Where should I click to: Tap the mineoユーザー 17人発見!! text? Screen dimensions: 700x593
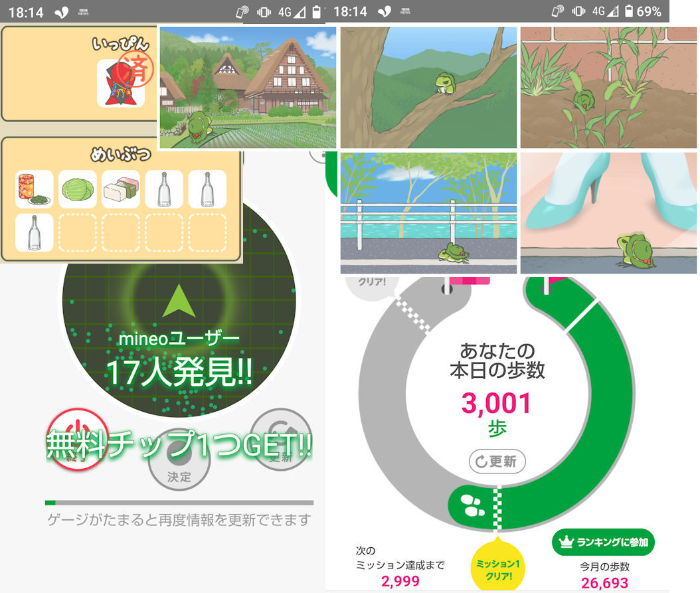point(179,359)
